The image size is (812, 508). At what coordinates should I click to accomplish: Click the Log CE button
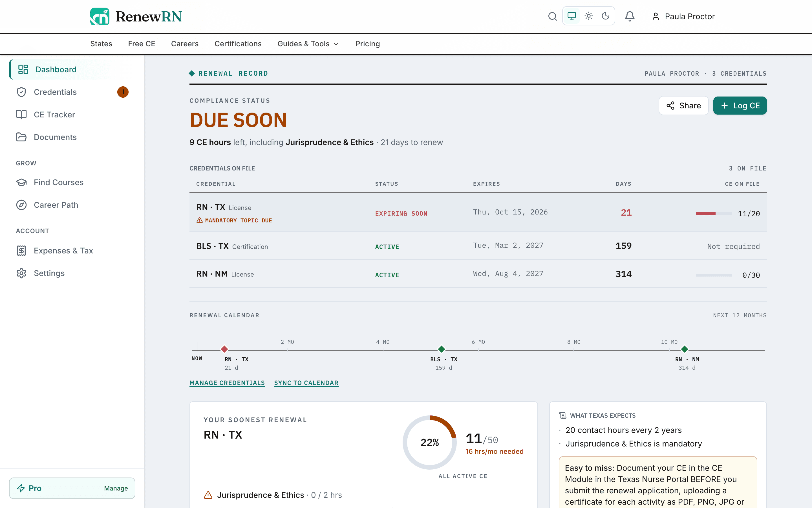pos(740,106)
